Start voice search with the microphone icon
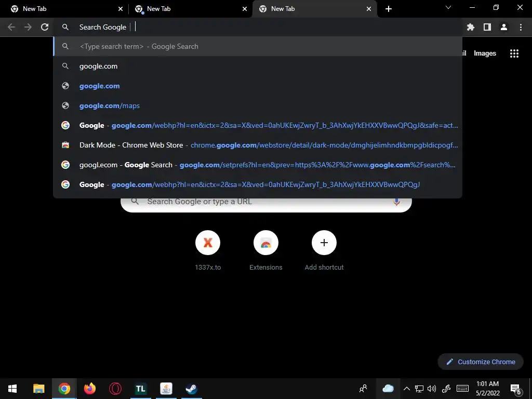Image resolution: width=532 pixels, height=399 pixels. tap(396, 202)
